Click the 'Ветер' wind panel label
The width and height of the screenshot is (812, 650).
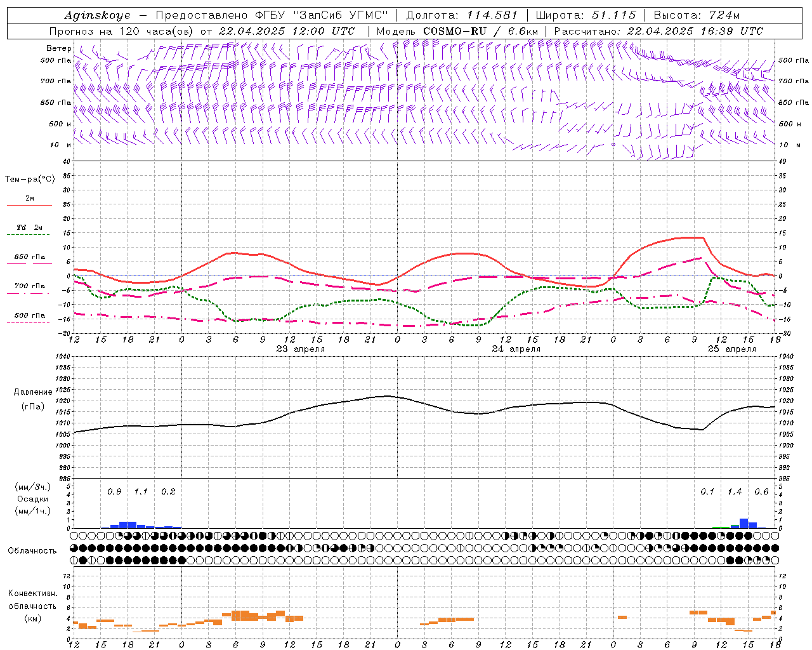[x=59, y=48]
